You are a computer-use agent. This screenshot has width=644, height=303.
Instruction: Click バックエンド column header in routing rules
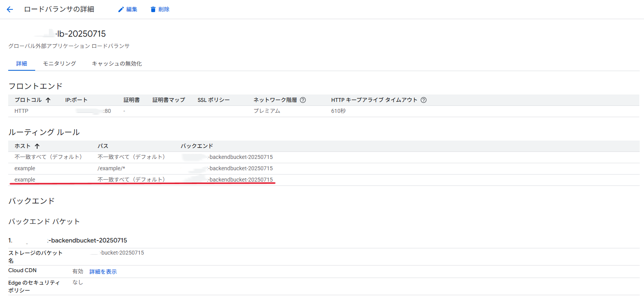click(x=197, y=146)
